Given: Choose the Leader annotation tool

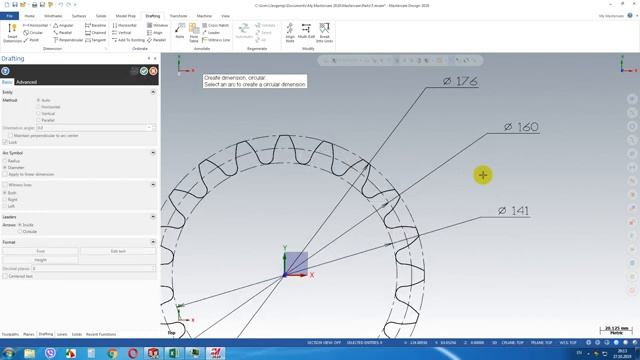Looking at the screenshot, I should pyautogui.click(x=211, y=33).
